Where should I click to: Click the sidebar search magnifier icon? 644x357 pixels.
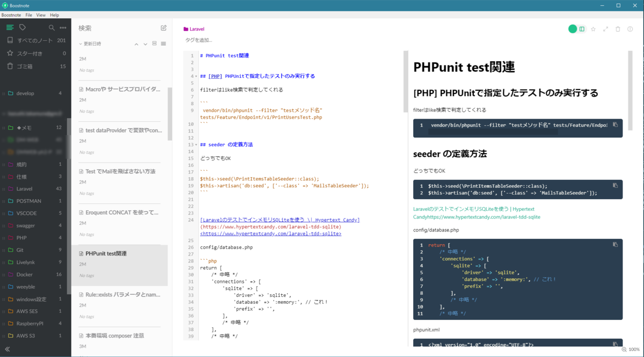[52, 27]
